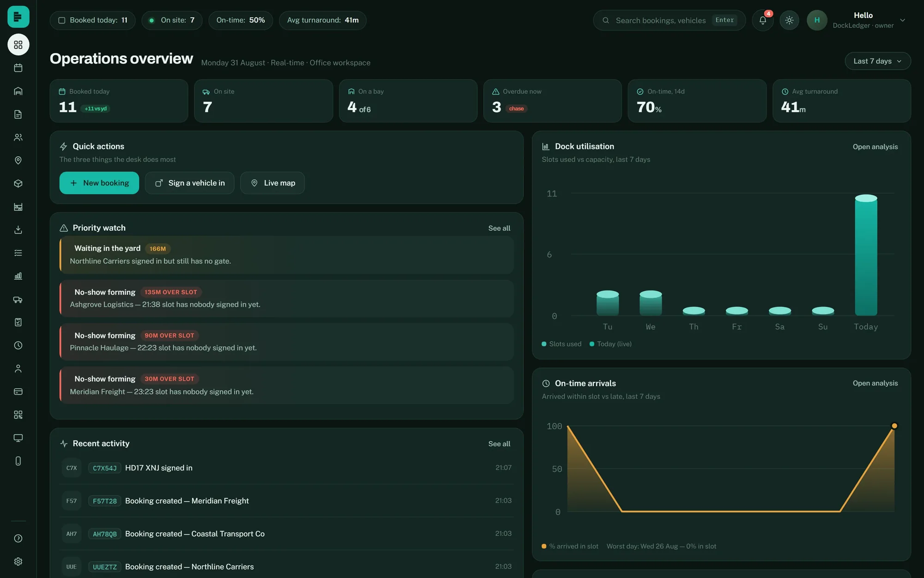Click the On site status pill
The width and height of the screenshot is (924, 578).
tap(172, 20)
